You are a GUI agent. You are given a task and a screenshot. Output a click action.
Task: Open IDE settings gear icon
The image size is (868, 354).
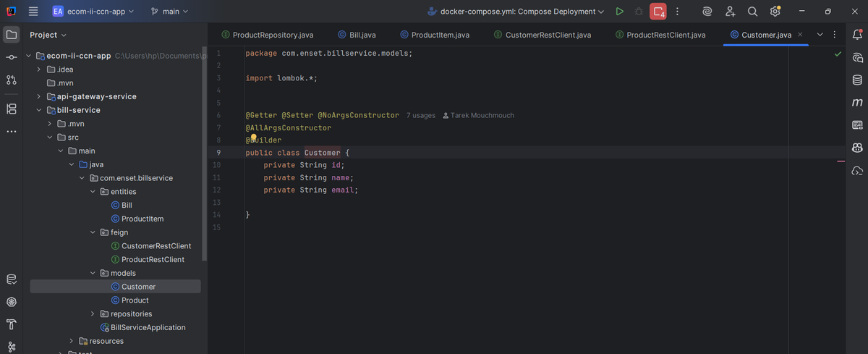click(775, 12)
